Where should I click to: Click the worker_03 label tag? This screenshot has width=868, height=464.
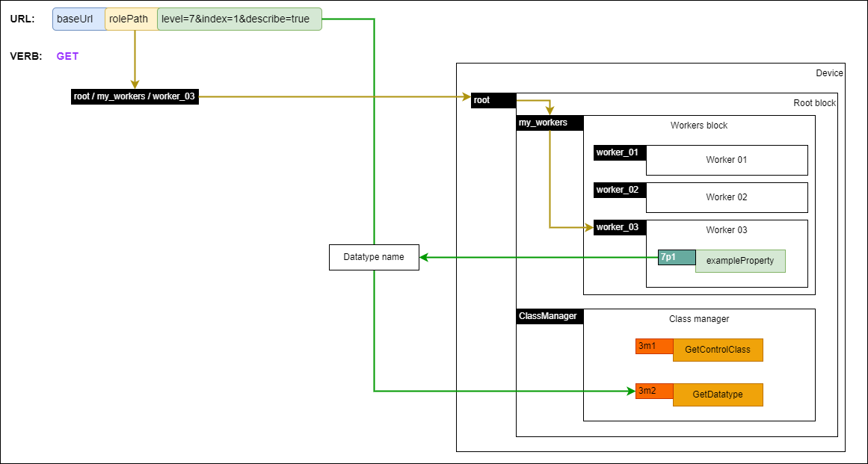click(x=618, y=227)
